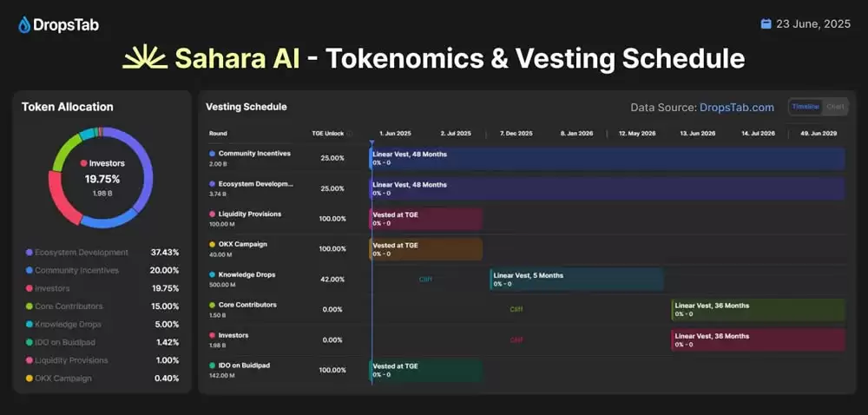Select the teal Knowledge Drops donut segment

87,134
